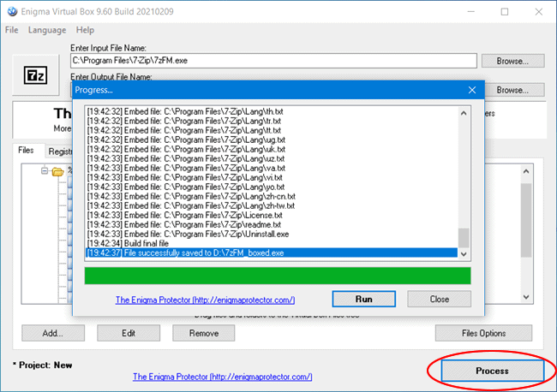Viewport: 557px width, 392px height.
Task: Click the input file name field
Action: 273,62
